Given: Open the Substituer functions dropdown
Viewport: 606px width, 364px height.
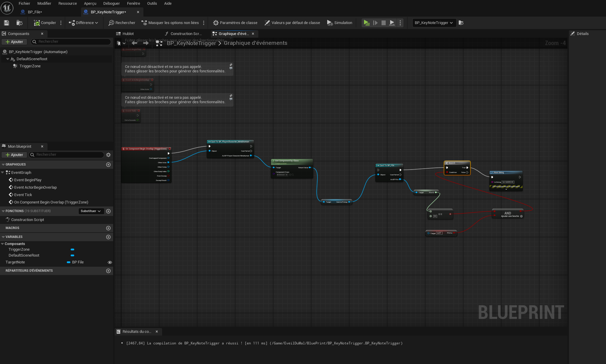Looking at the screenshot, I should (x=91, y=211).
